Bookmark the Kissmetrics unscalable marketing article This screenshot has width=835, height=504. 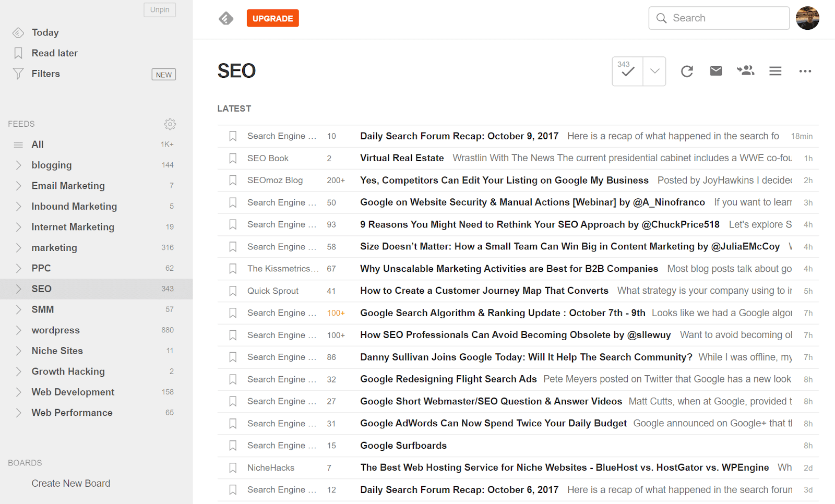click(233, 269)
